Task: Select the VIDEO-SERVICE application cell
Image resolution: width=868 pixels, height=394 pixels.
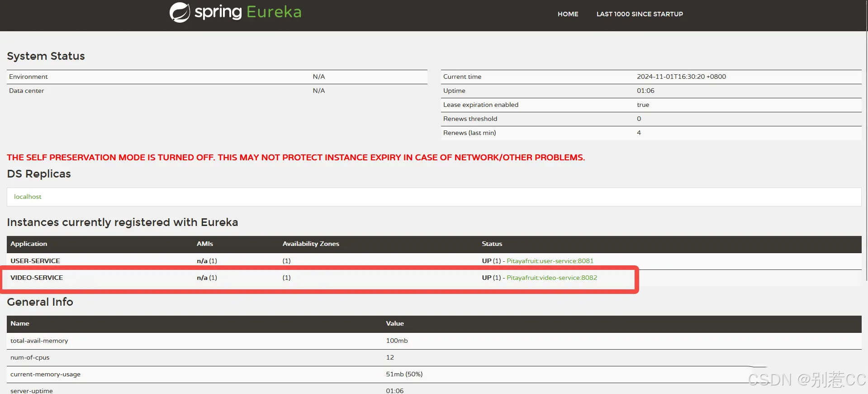Action: point(37,278)
